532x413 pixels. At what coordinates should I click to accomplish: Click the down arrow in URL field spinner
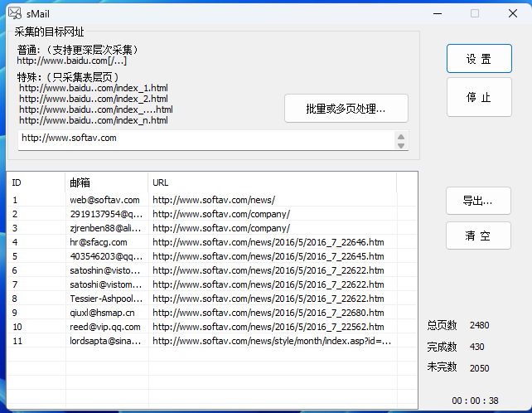[x=401, y=146]
